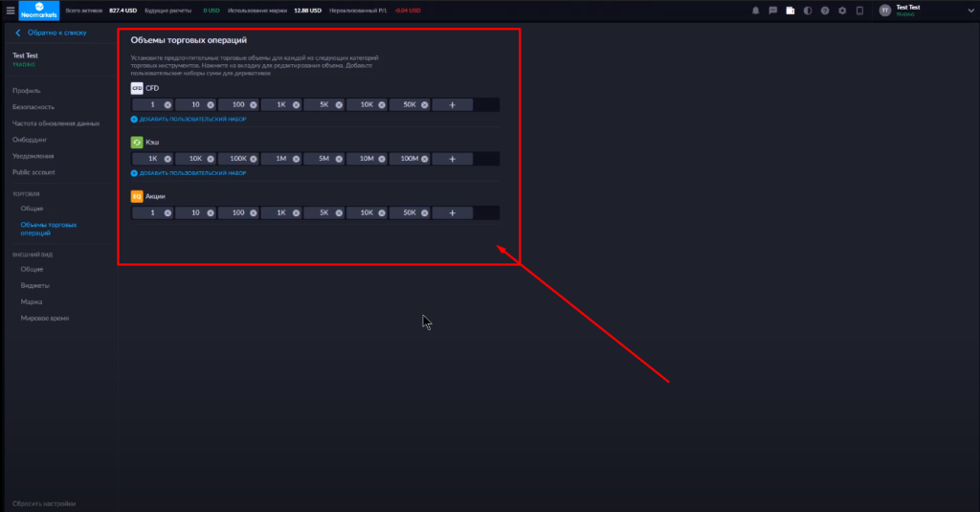980x512 pixels.
Task: Add custom set under CFD
Action: pos(189,119)
